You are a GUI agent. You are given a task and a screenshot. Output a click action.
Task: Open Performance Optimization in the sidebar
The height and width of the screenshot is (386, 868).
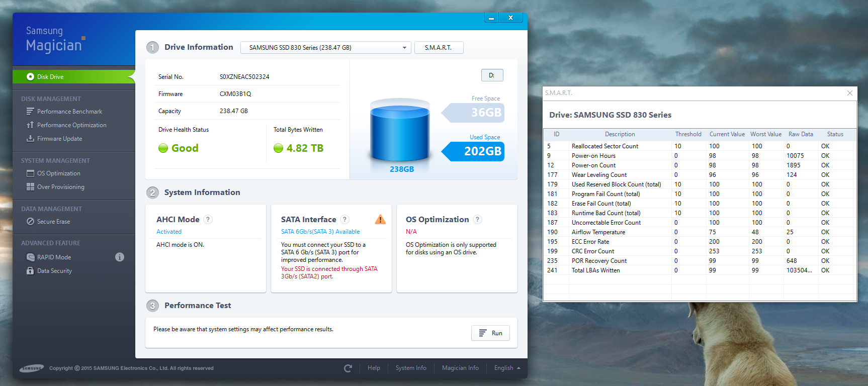coord(71,125)
